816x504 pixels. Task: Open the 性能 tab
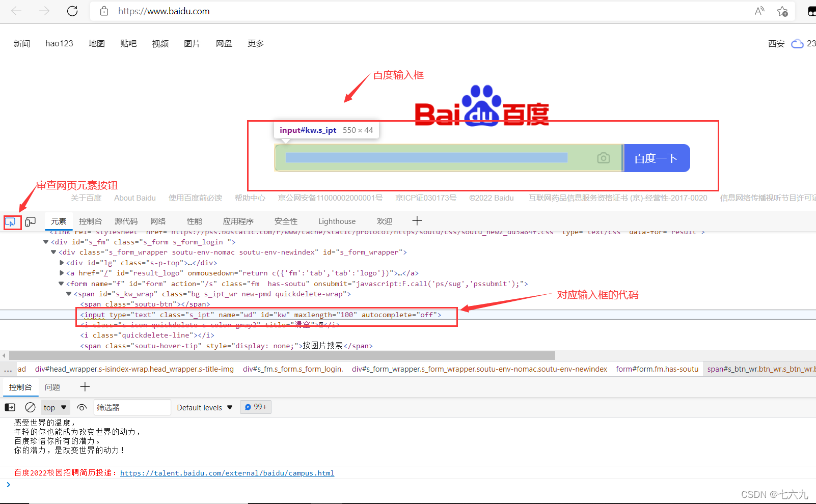click(x=194, y=221)
